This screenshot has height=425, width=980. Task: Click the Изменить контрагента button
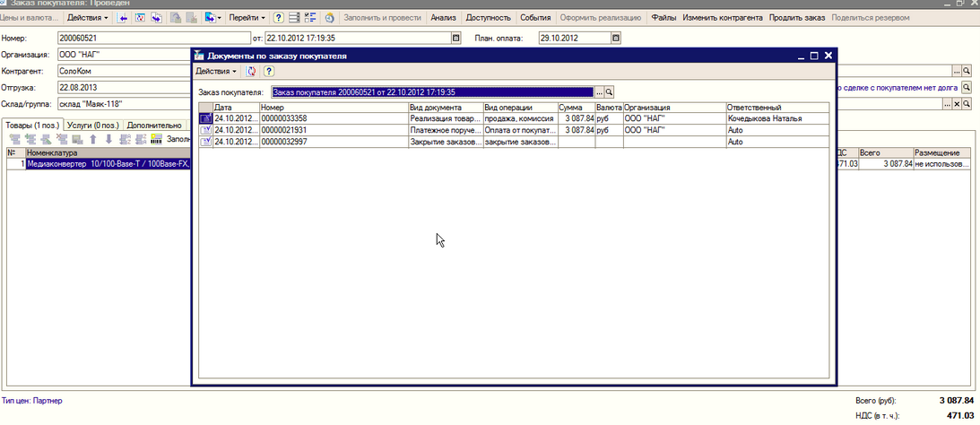click(x=723, y=17)
